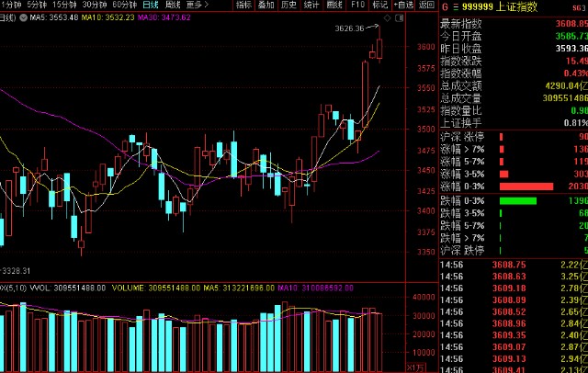Click the 统计 statistics button
Viewport: 588px width, 373px height.
click(x=311, y=5)
